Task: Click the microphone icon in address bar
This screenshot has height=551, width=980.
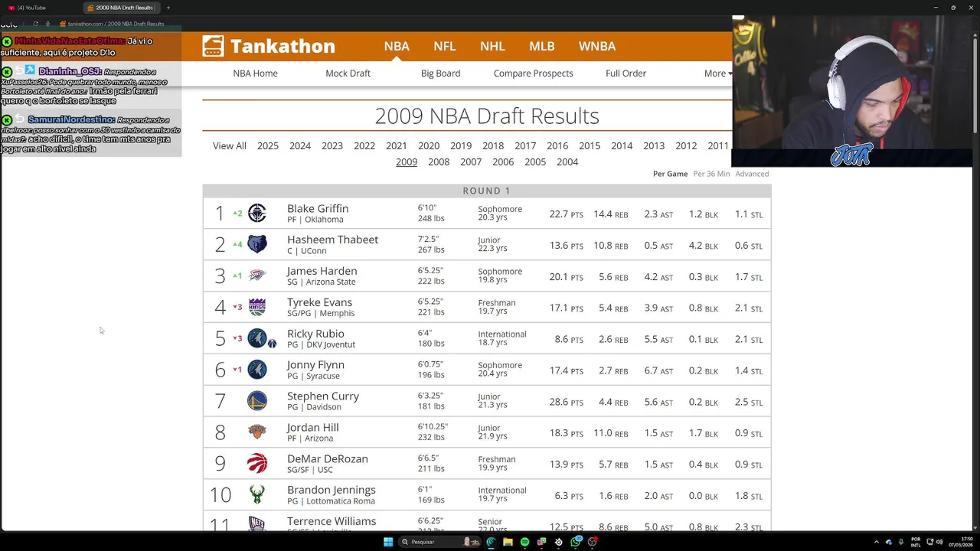Action: (x=48, y=24)
